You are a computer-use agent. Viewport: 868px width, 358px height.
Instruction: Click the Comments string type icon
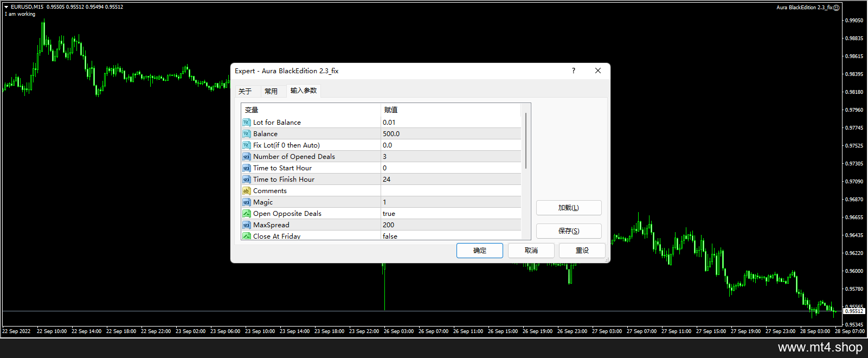[x=246, y=191]
